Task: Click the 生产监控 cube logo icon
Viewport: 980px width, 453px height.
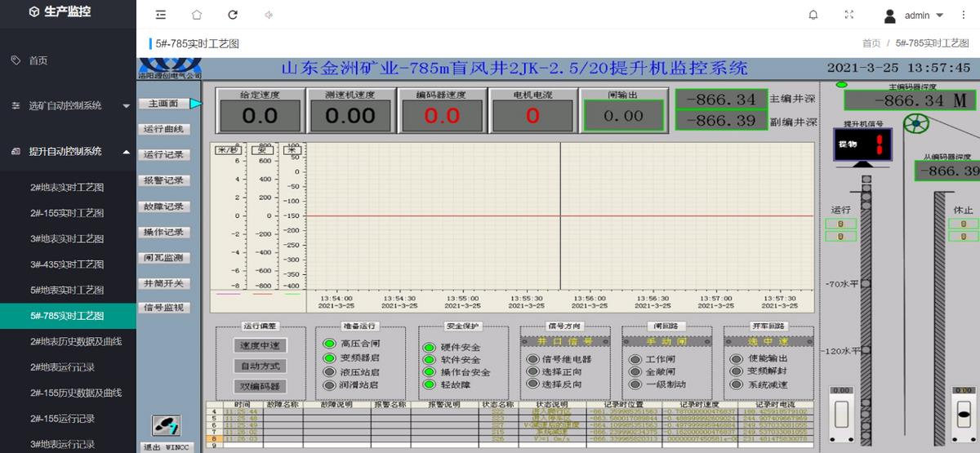Action: click(x=34, y=11)
